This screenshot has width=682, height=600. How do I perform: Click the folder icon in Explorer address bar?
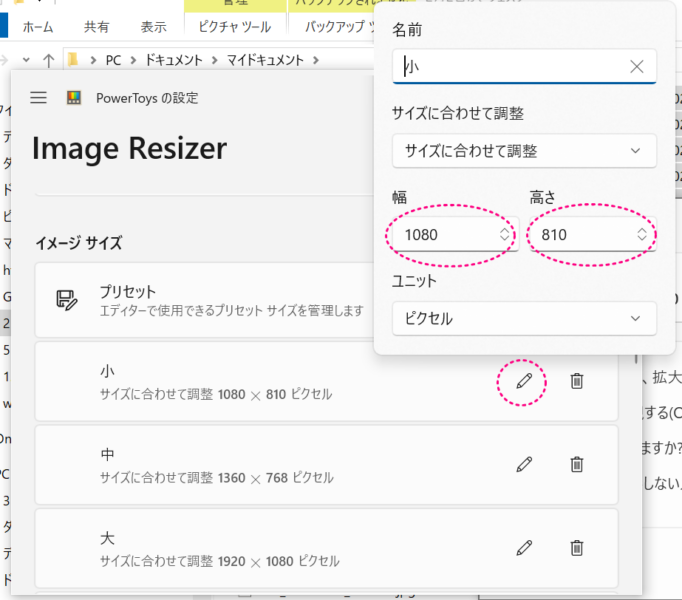click(x=73, y=59)
